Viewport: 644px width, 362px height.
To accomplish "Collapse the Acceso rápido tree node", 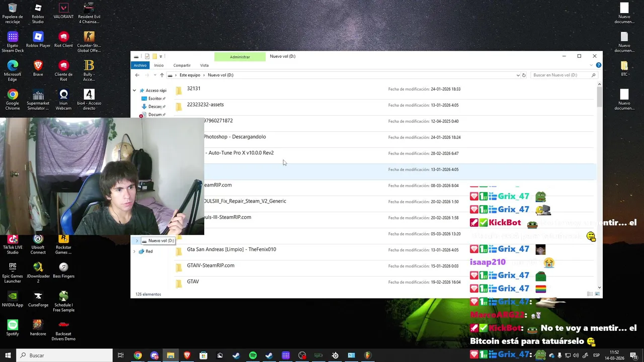I will [134, 90].
